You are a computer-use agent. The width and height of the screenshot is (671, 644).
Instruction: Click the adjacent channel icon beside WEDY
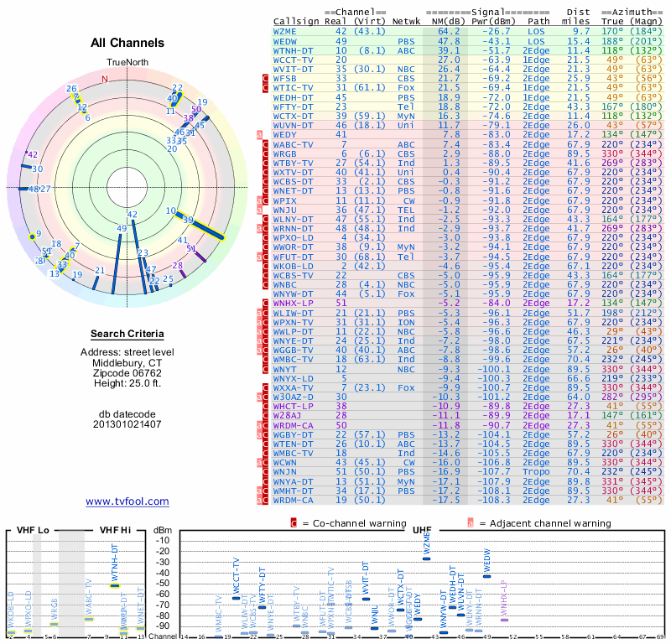[259, 135]
